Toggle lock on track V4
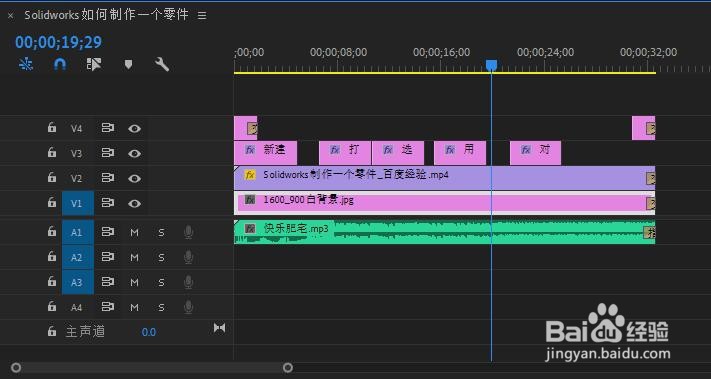 52,128
